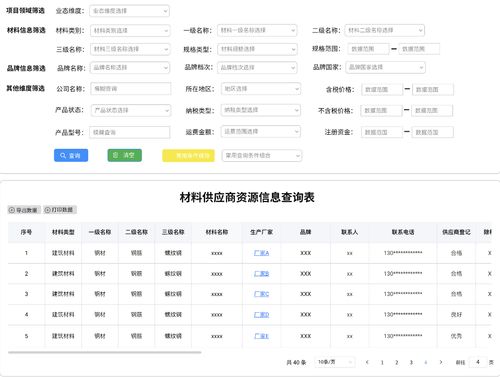
Task: Focus the 规格范围 maximum field
Action: [x=419, y=49]
